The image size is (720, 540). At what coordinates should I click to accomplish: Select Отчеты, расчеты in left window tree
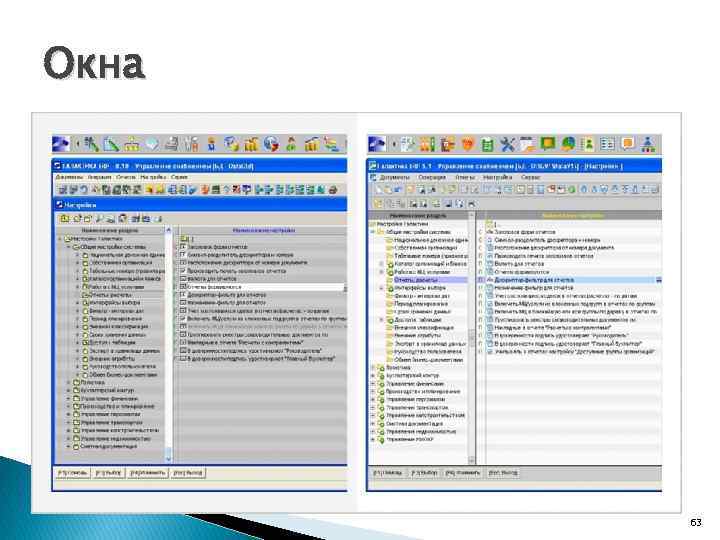pos(112,295)
